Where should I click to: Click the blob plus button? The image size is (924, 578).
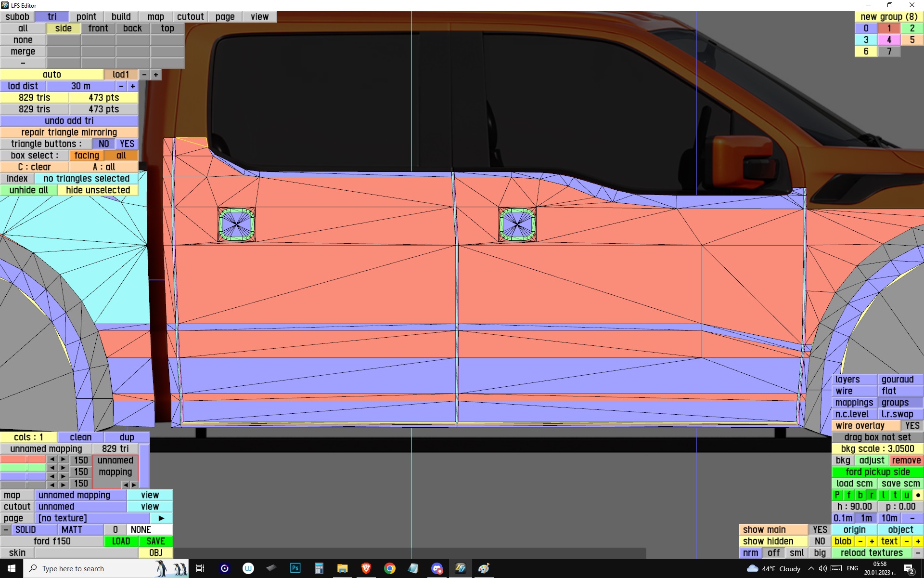coord(872,541)
